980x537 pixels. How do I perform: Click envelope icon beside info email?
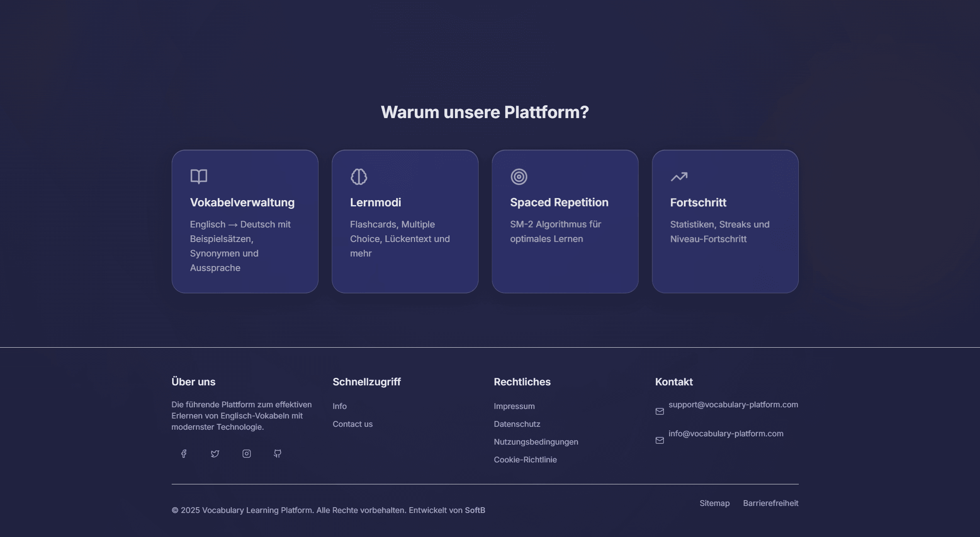click(659, 440)
